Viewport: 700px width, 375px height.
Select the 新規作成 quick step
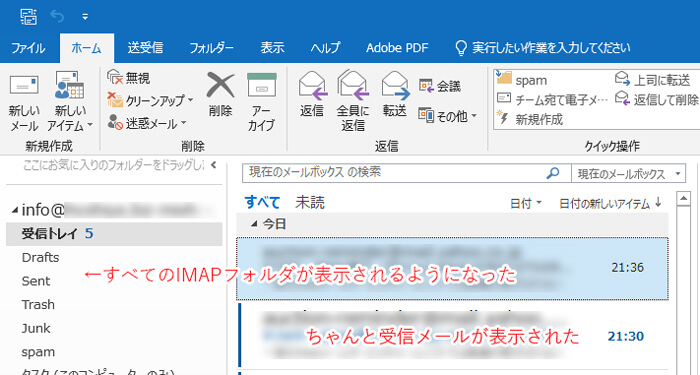530,119
